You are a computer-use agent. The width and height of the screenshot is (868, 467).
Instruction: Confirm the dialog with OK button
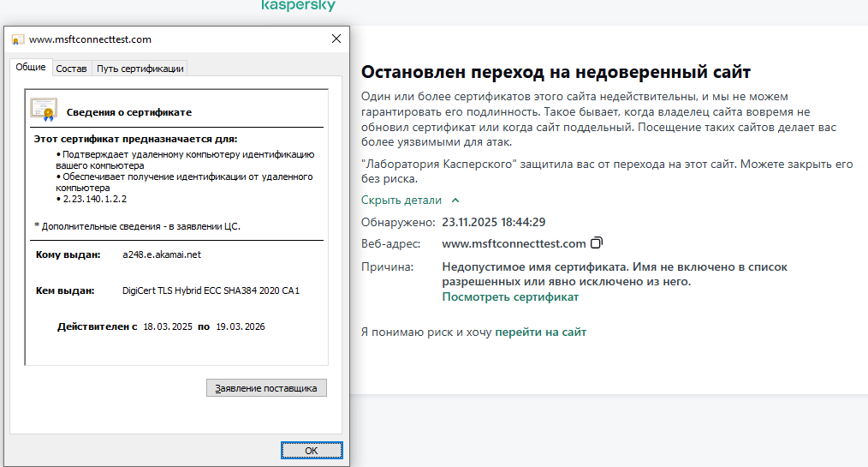click(x=312, y=451)
